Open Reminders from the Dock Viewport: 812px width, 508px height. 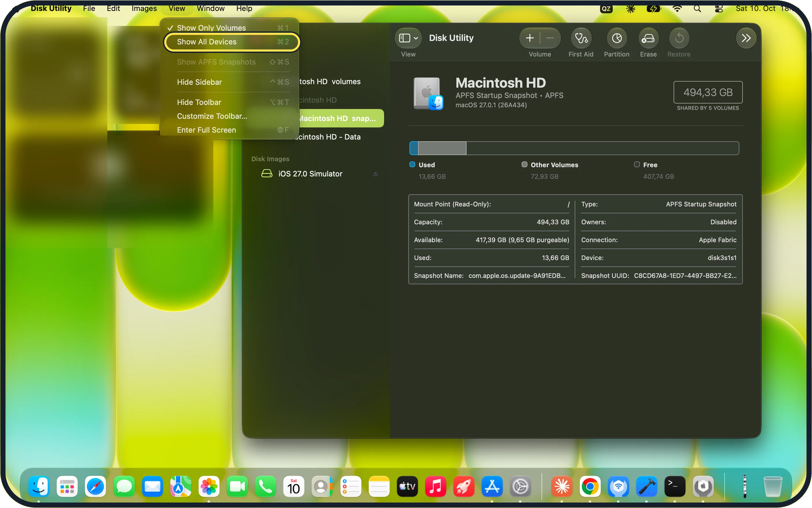350,487
